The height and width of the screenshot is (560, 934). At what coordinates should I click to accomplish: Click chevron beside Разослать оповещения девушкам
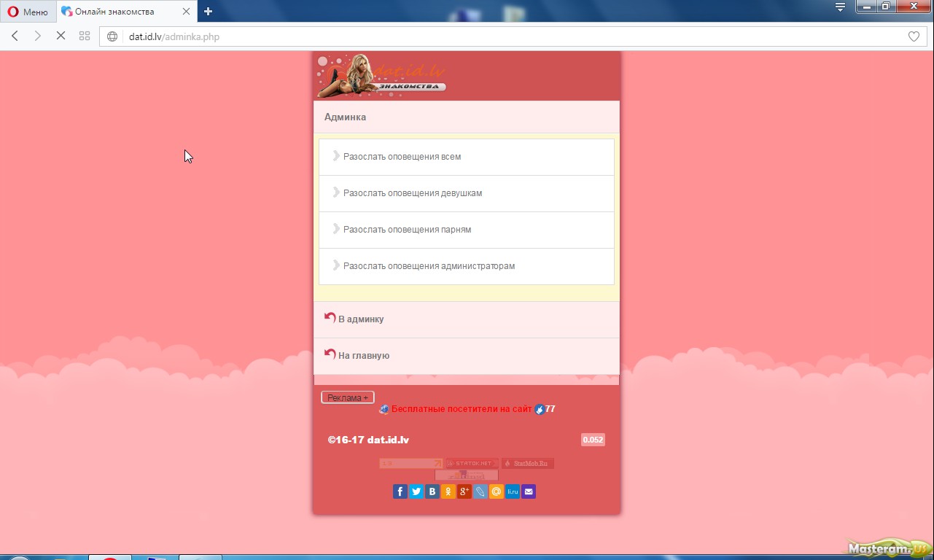click(336, 192)
